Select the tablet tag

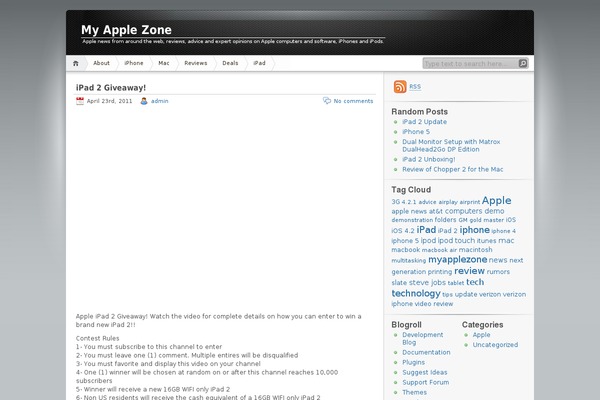pos(456,283)
